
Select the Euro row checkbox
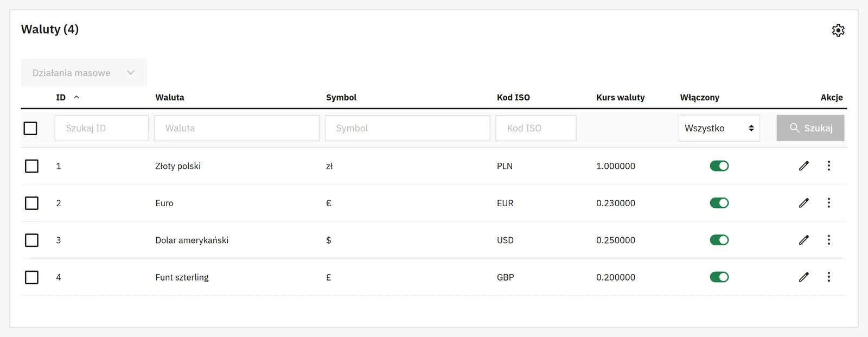coord(32,203)
